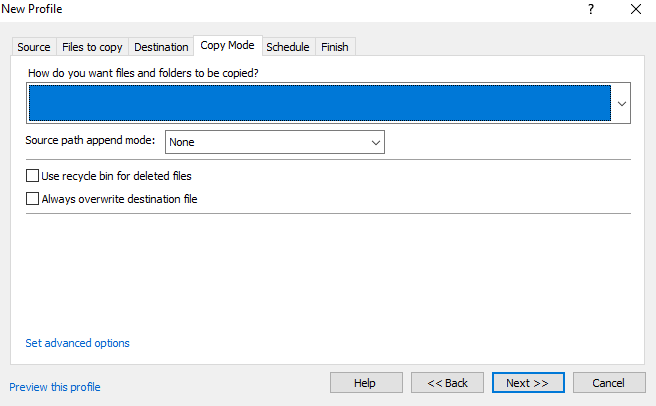
Task: Expand the Source path append mode dropdown
Action: pyautogui.click(x=376, y=143)
